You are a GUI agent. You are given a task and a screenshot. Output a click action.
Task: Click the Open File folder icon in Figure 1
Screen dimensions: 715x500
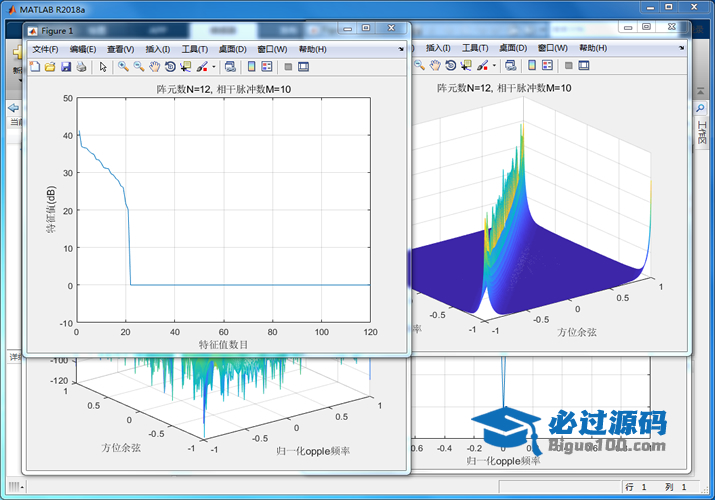[50, 67]
